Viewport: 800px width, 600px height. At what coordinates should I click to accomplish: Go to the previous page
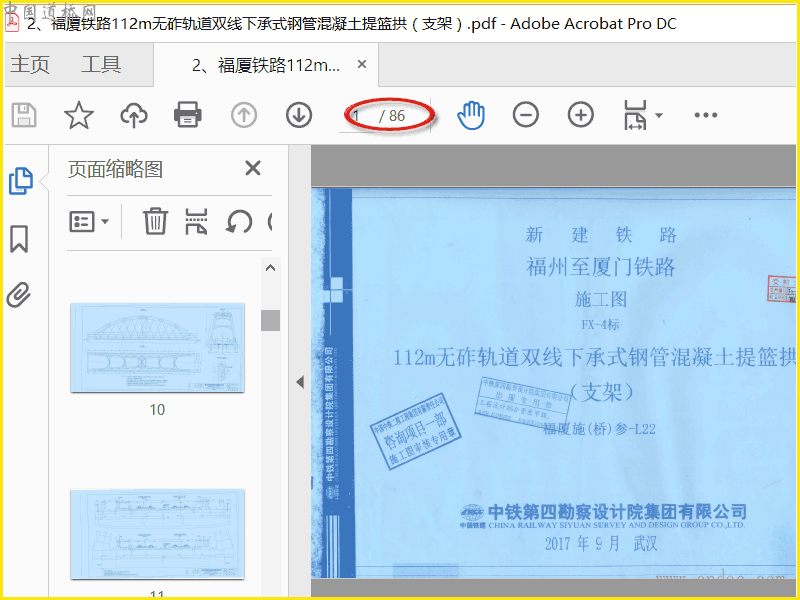244,115
